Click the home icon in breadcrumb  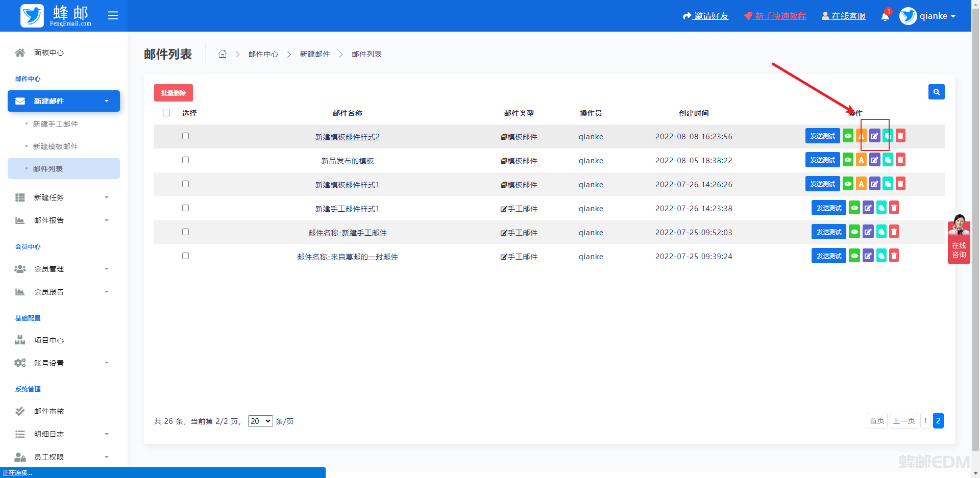tap(223, 54)
